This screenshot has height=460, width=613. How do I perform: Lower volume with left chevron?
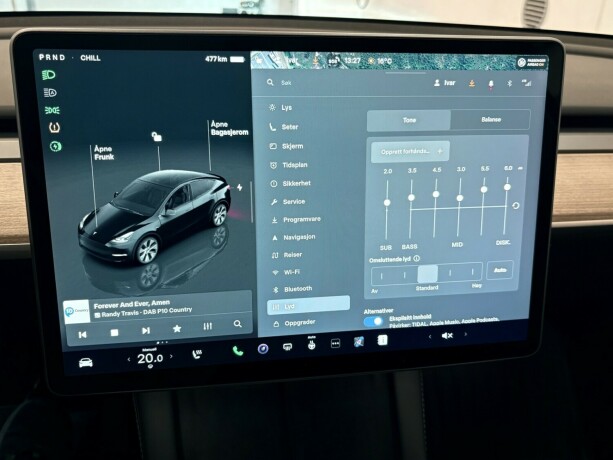(x=430, y=336)
